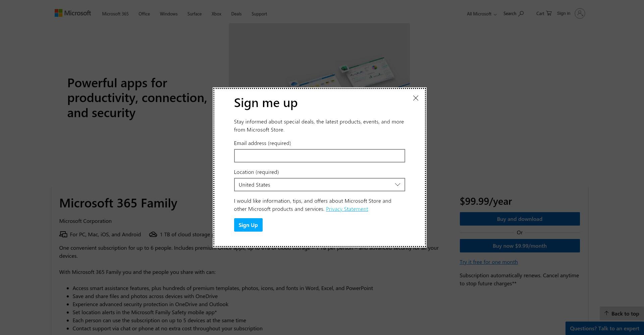Expand the Location dropdown
This screenshot has height=335, width=644.
319,185
